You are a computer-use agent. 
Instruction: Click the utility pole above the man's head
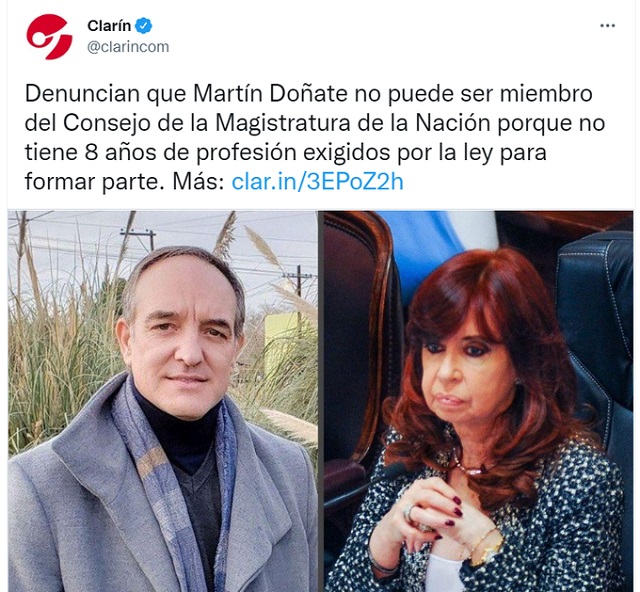138,238
